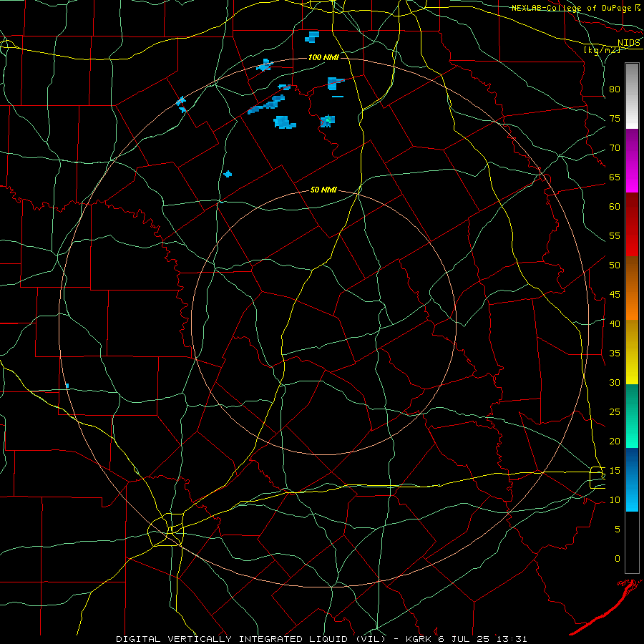Select the 15 value on the color scale

pos(615,470)
